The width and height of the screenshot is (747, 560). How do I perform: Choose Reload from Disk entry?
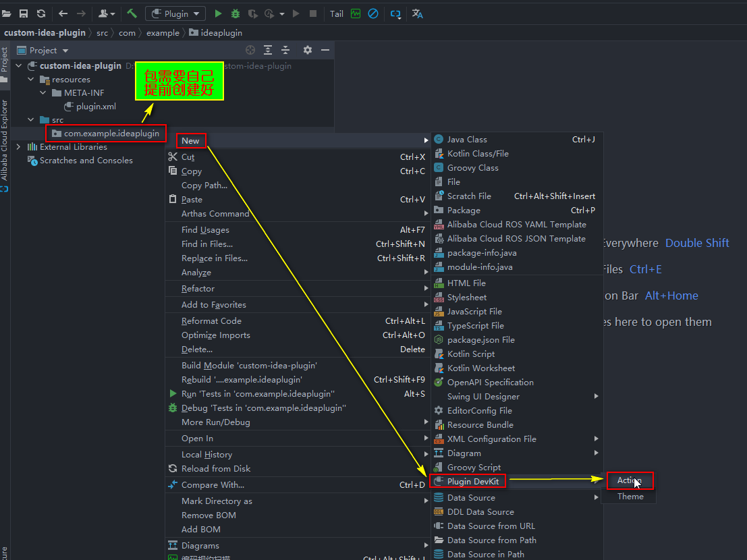point(298,468)
